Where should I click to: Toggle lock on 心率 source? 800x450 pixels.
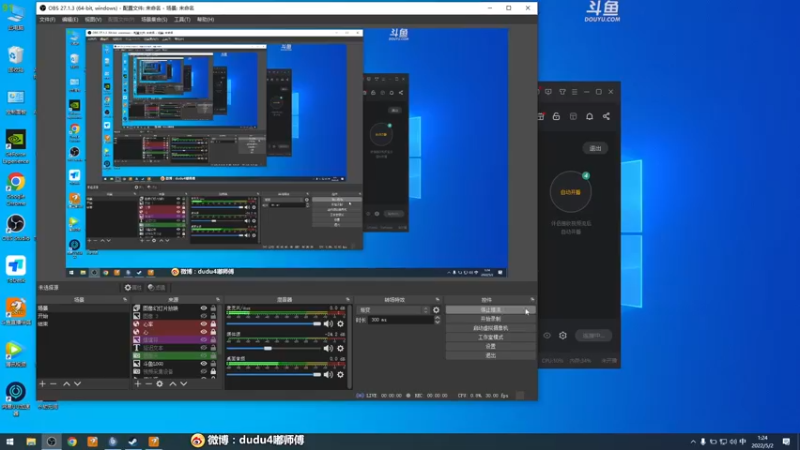point(213,324)
